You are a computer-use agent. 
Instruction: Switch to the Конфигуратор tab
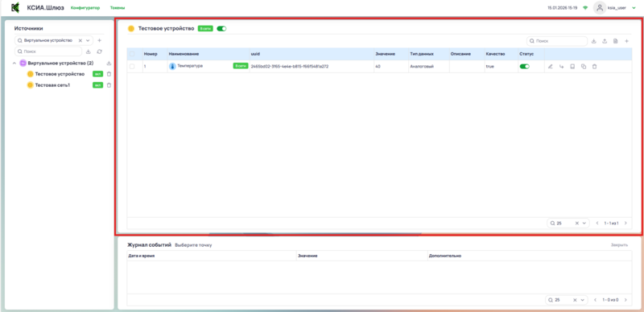pyautogui.click(x=85, y=8)
